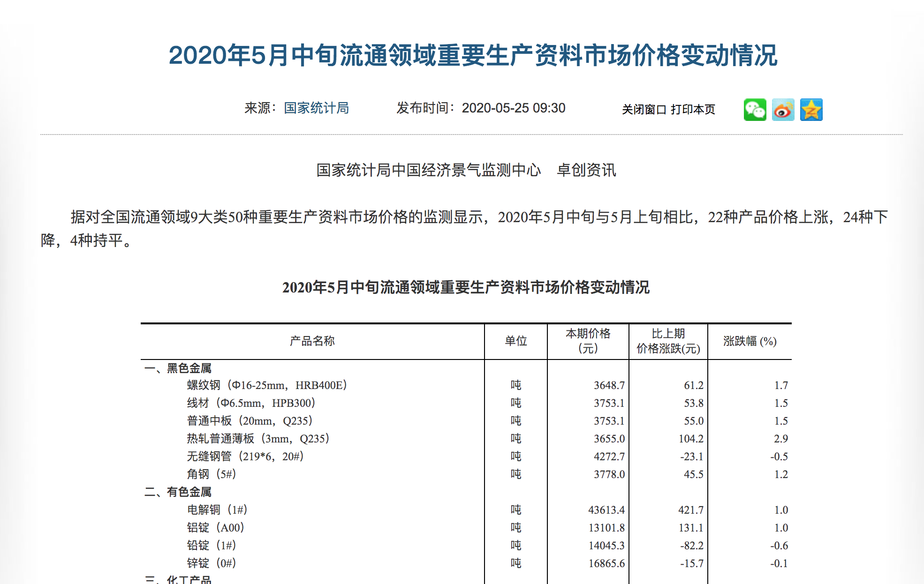The width and height of the screenshot is (924, 584).
Task: Click the 单位 column header
Action: pyautogui.click(x=515, y=341)
